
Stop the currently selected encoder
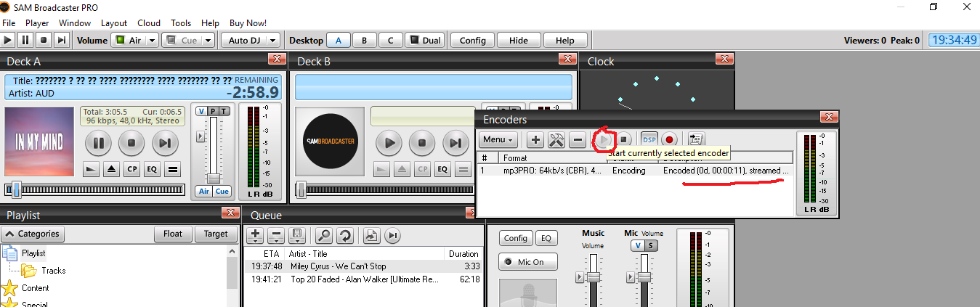623,139
